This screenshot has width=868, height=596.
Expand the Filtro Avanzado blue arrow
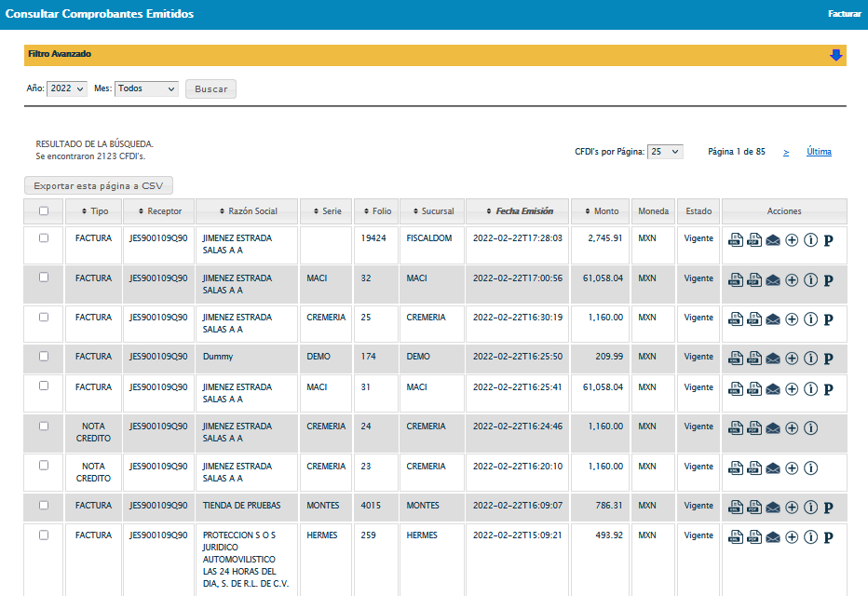point(835,55)
